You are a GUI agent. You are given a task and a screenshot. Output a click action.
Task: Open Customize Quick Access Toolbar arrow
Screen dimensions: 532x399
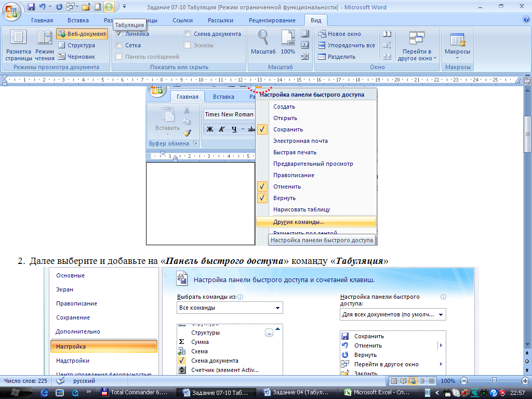125,6
